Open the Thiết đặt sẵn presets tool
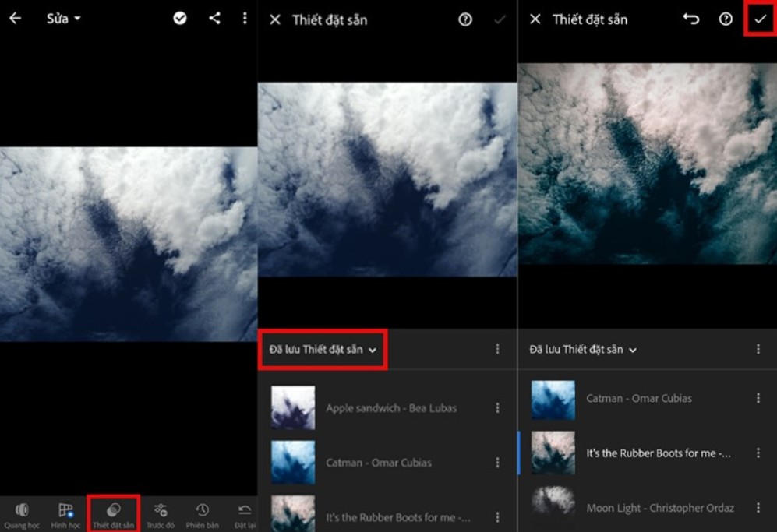 [114, 515]
